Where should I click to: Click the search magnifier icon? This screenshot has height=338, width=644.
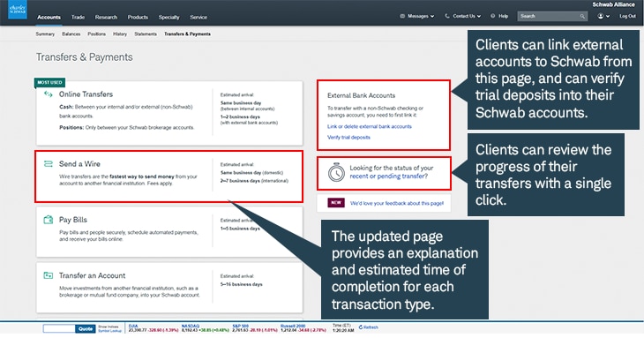[x=582, y=17]
